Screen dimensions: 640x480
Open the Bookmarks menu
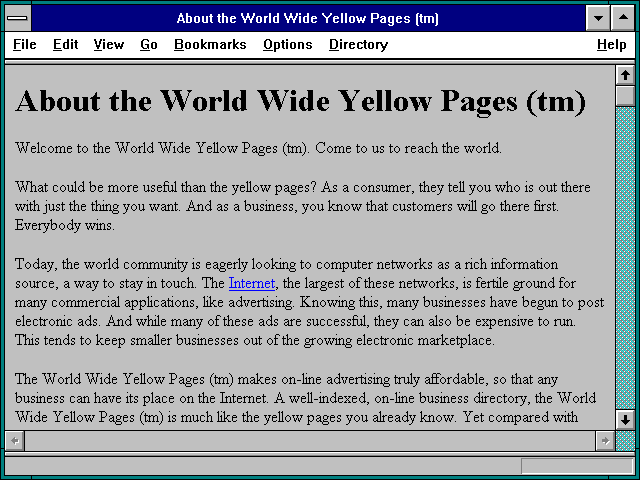pyautogui.click(x=210, y=44)
